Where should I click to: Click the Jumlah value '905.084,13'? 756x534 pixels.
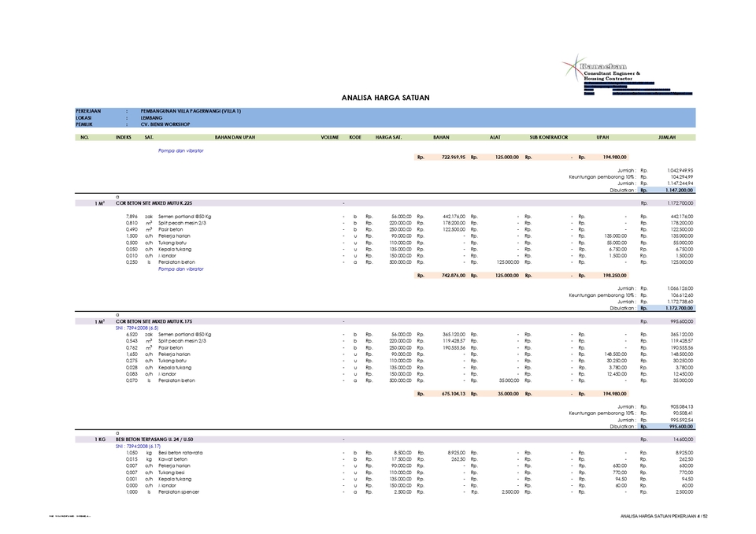pos(682,406)
